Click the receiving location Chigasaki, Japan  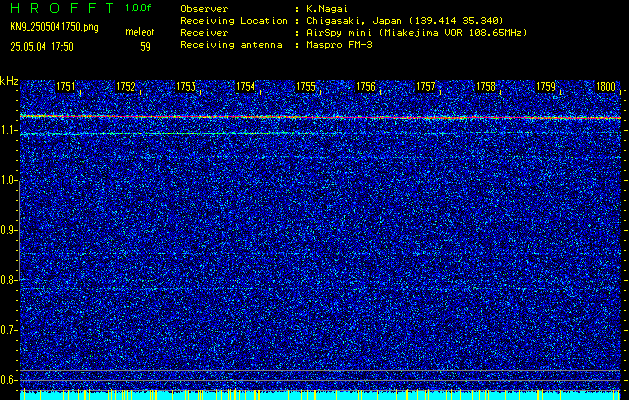353,21
